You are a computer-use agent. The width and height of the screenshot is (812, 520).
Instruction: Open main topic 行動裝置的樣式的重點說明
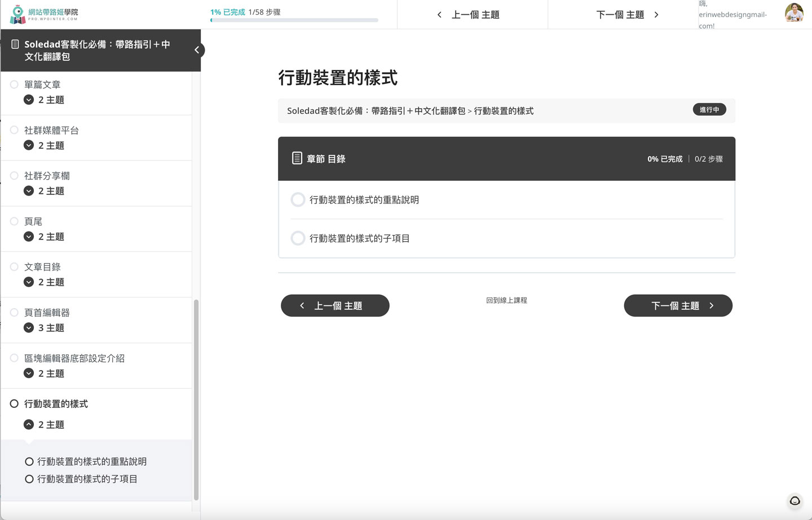(x=364, y=199)
